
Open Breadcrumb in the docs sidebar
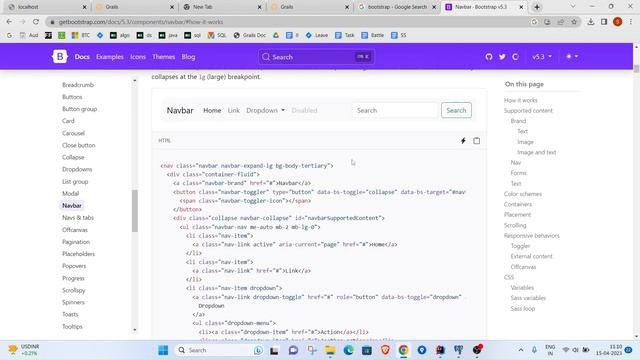pos(78,85)
